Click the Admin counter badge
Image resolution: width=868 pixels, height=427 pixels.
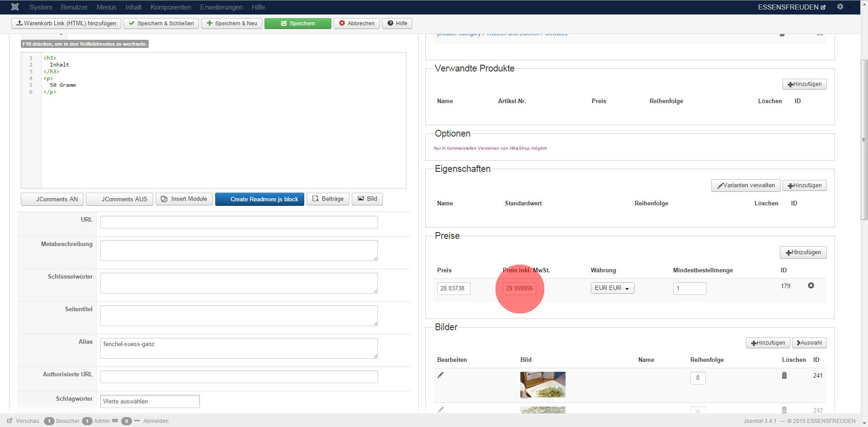(x=87, y=421)
